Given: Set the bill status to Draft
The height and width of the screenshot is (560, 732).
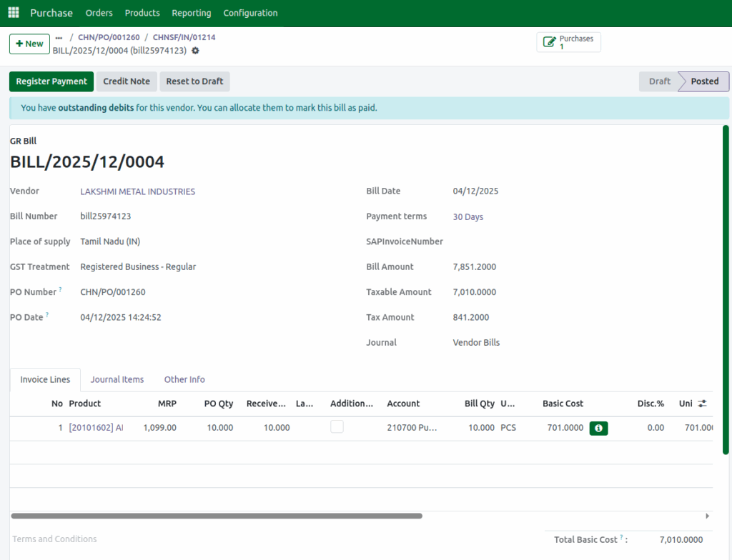Looking at the screenshot, I should (659, 81).
